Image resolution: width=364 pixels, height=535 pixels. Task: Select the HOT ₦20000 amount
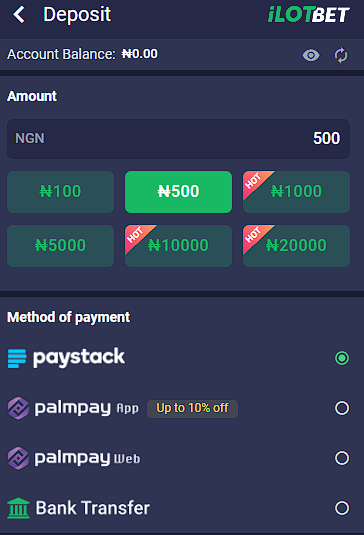tap(296, 246)
